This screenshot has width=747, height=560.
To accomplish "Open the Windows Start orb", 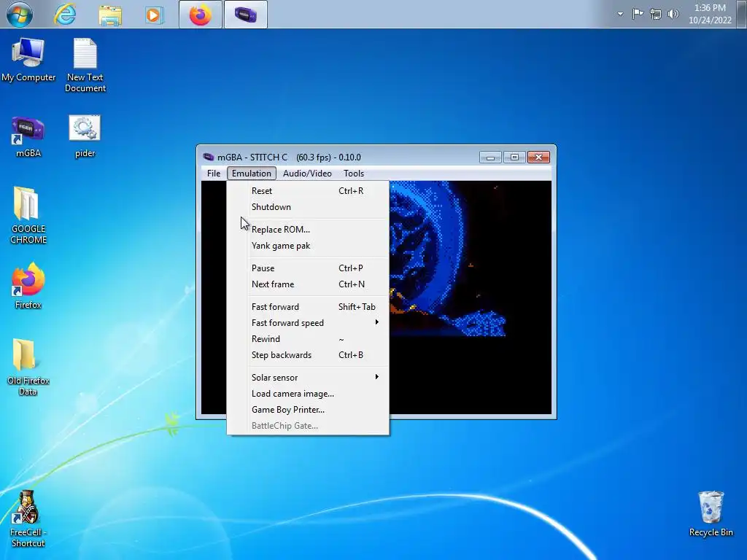I will click(x=20, y=15).
